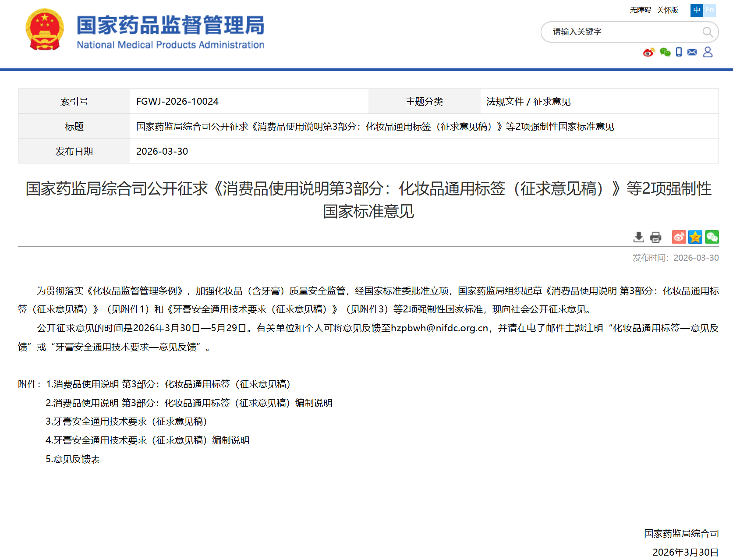Switch language to En English
The image size is (733, 560).
click(710, 10)
